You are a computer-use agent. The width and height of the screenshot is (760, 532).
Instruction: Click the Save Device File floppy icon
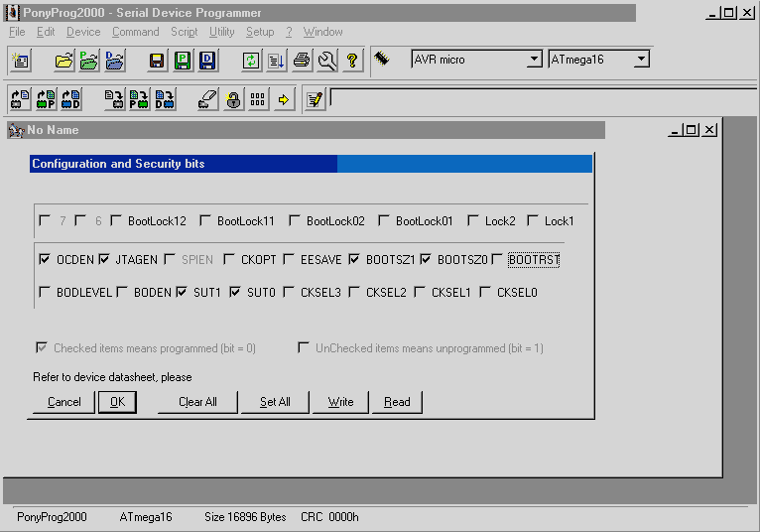click(x=157, y=61)
